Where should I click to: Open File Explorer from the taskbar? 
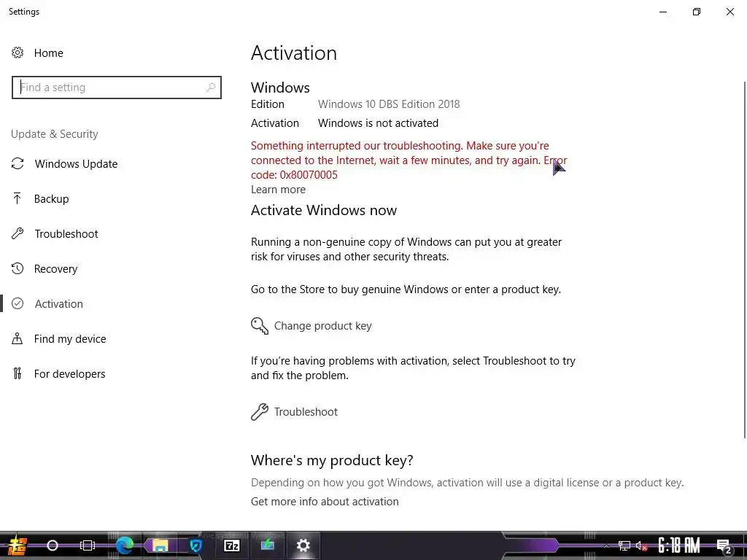[x=160, y=545]
